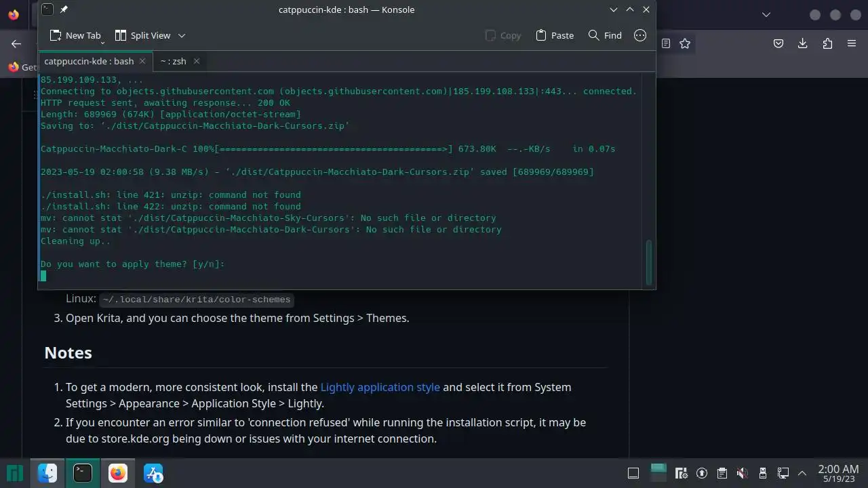
Task: Open the Konsole three-dot hamburger menu
Action: pos(640,35)
